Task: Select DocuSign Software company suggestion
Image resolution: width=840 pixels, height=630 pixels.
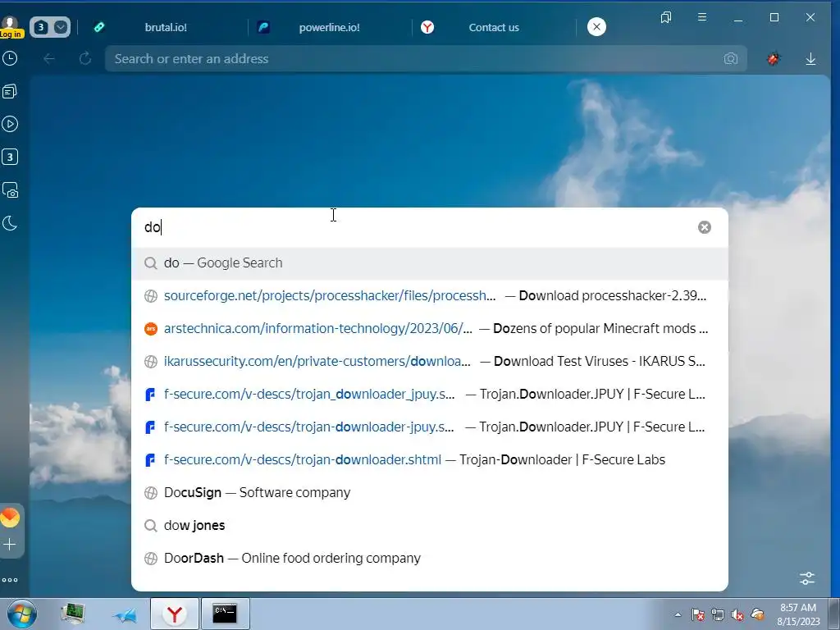Action: tap(430, 492)
